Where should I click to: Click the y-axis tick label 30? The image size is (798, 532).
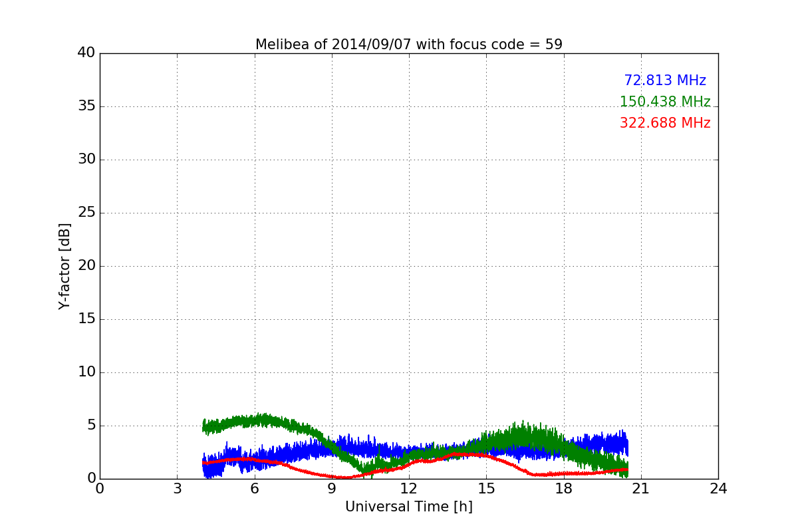[x=86, y=160]
